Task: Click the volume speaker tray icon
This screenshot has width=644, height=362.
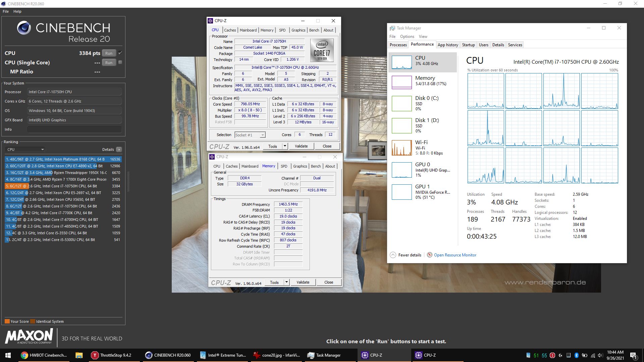Action: point(600,355)
